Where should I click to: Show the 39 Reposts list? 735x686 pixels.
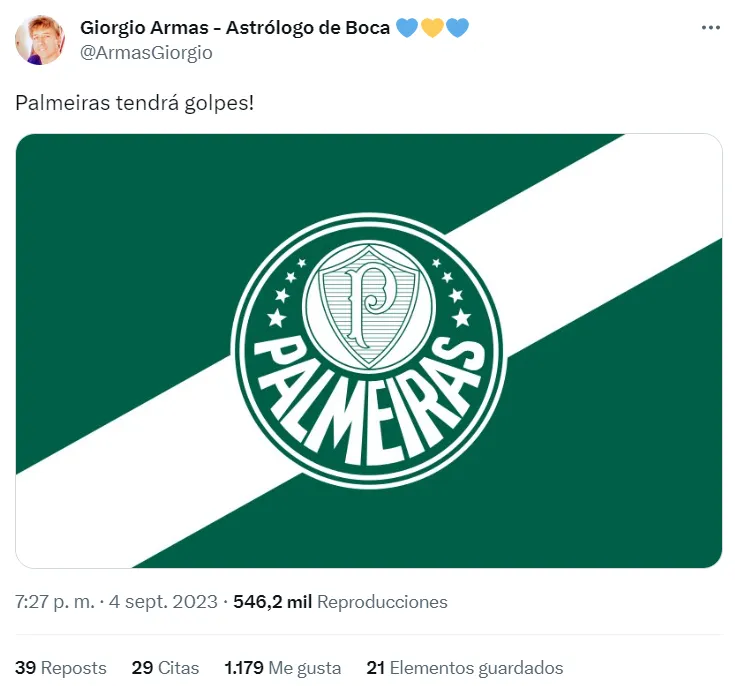(61, 668)
